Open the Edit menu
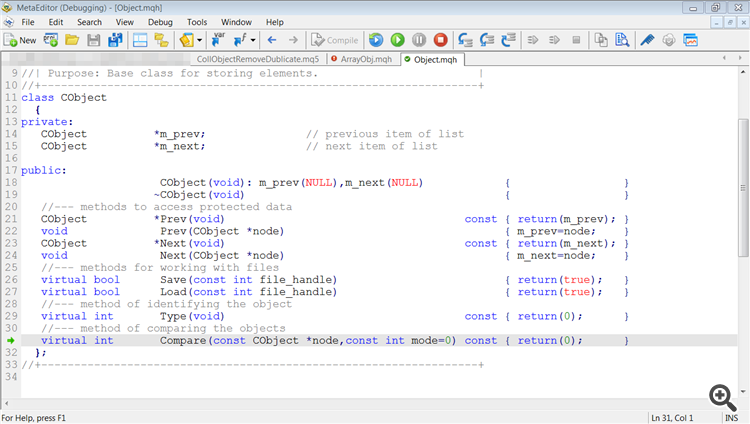 click(55, 22)
